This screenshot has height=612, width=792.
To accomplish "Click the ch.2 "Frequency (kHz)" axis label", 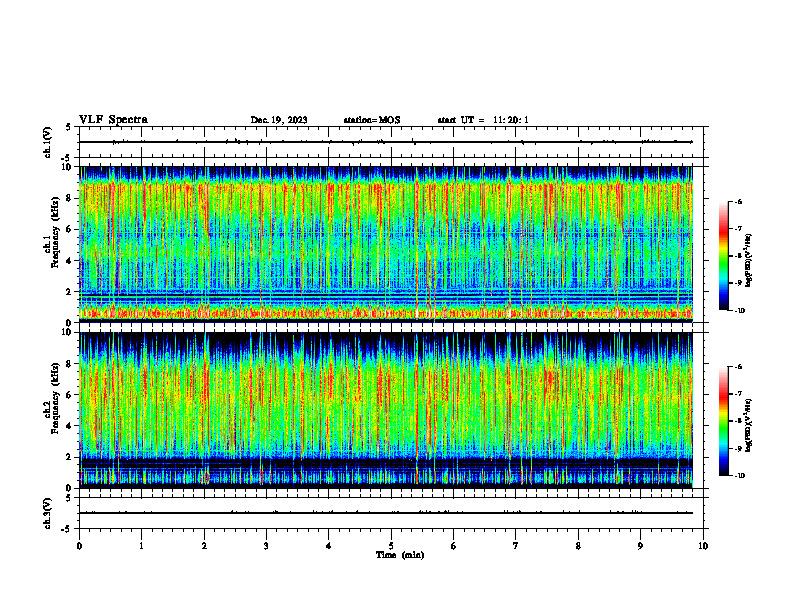I will [55, 397].
